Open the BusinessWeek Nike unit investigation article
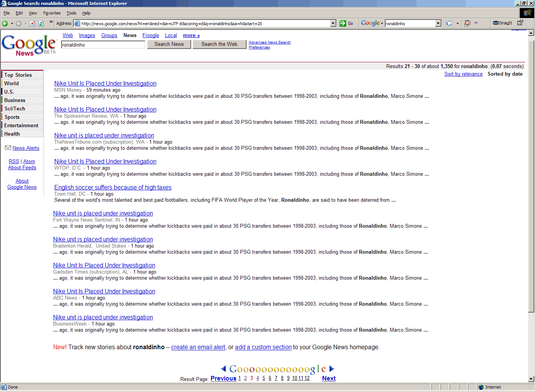 click(x=103, y=317)
